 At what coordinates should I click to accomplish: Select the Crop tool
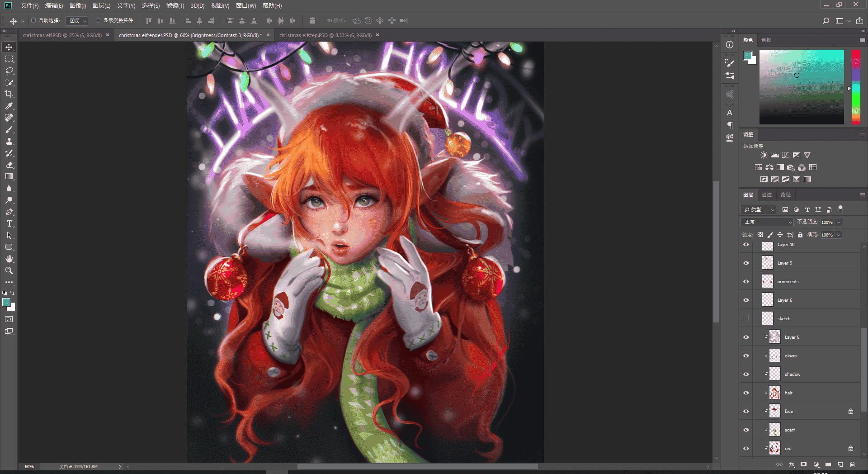pos(9,94)
